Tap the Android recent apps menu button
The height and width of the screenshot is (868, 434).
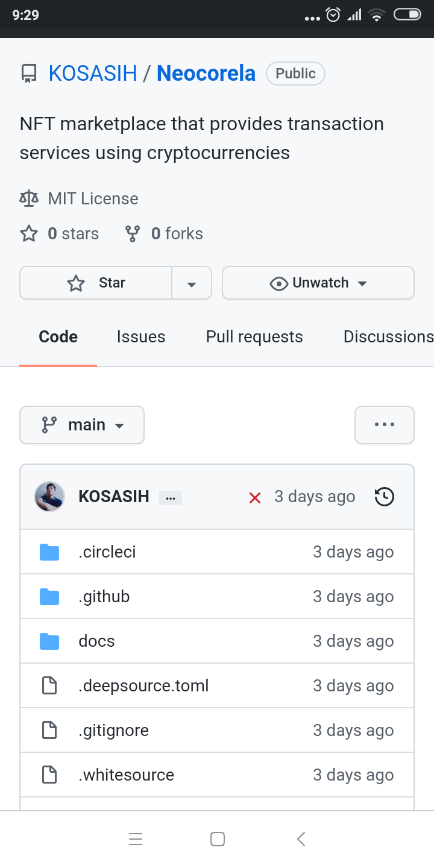point(136,839)
